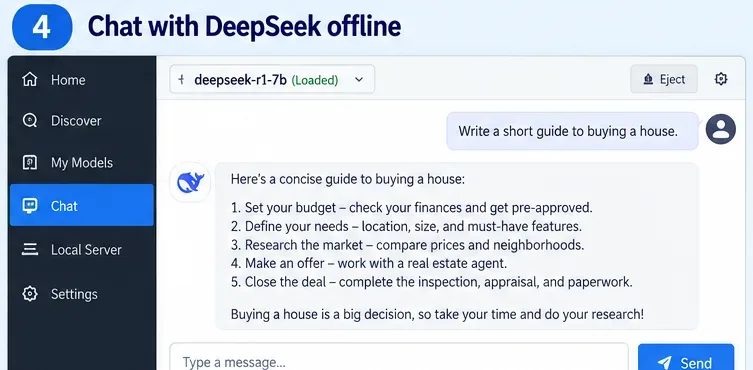
Task: Click the Discover magnifier icon
Action: coord(30,121)
